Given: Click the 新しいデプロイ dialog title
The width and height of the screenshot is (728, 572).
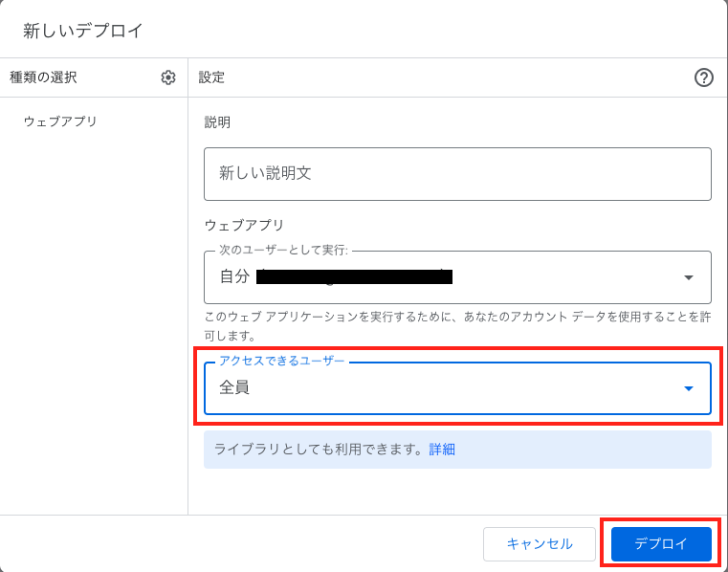Looking at the screenshot, I should (83, 31).
